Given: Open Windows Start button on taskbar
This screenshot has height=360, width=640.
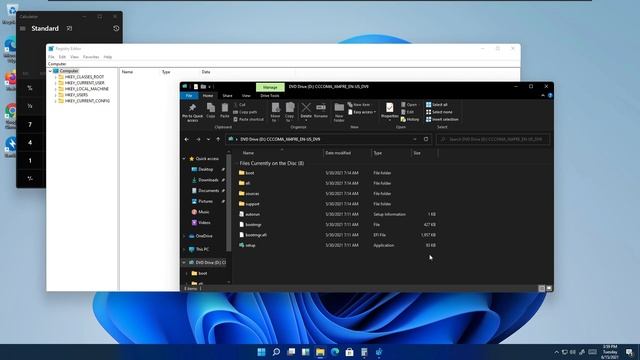Looking at the screenshot, I should pyautogui.click(x=261, y=352).
